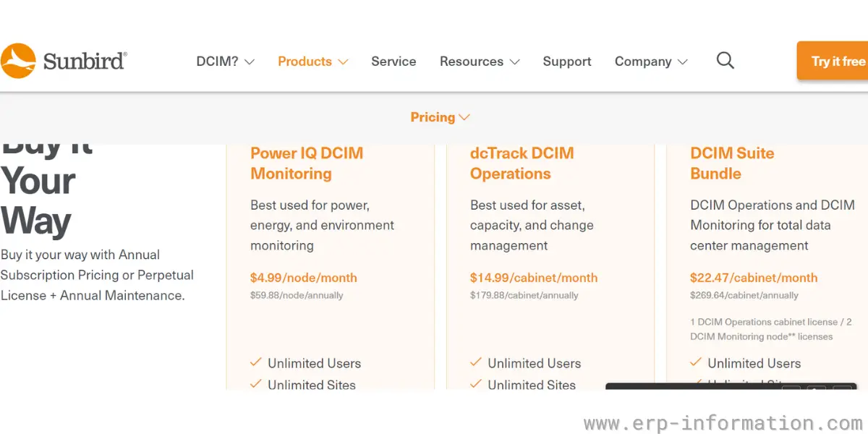
Task: Click the $179.88/cabinet/annually text
Action: coord(524,295)
